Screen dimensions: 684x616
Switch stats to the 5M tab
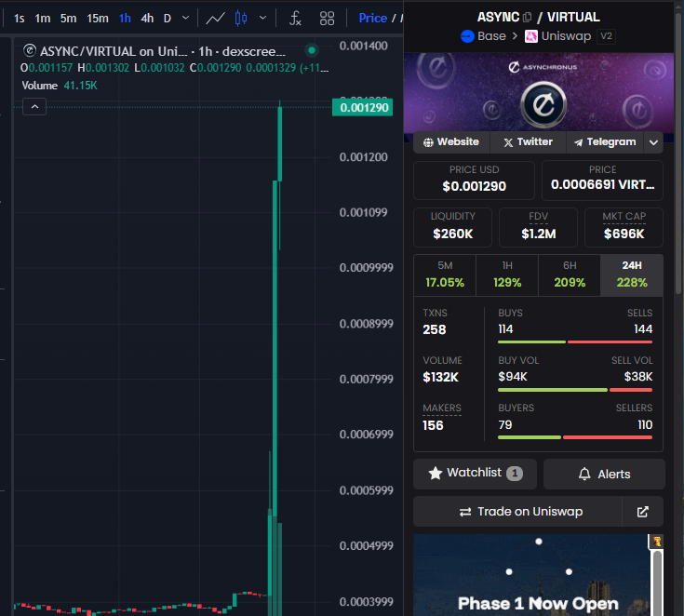pyautogui.click(x=445, y=275)
